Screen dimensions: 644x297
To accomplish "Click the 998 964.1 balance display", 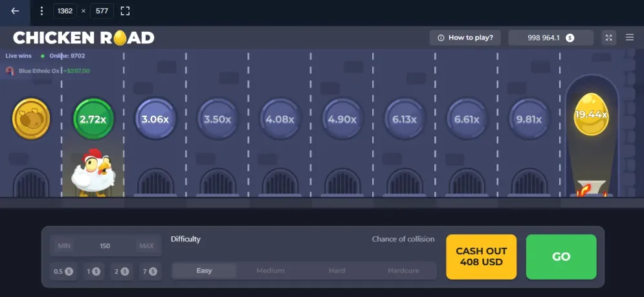I will pyautogui.click(x=551, y=38).
